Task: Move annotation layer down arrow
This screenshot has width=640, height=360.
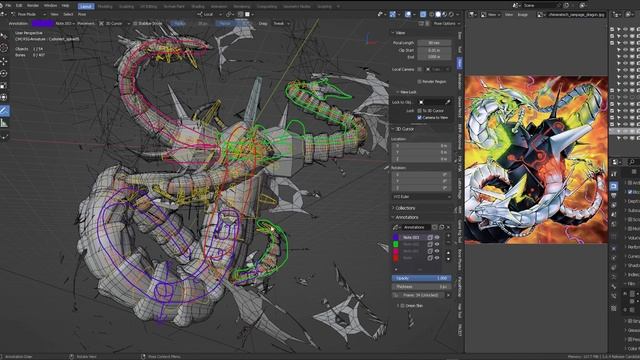Action: click(448, 259)
